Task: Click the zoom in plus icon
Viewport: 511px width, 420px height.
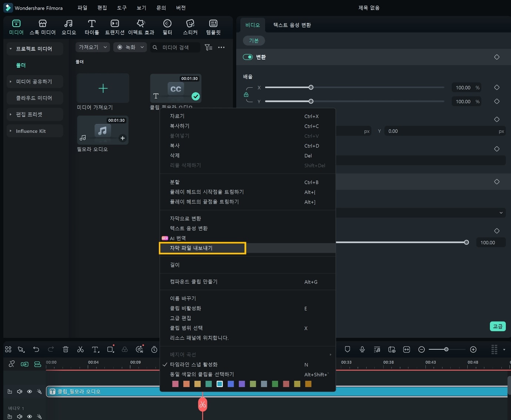Action: [x=473, y=349]
